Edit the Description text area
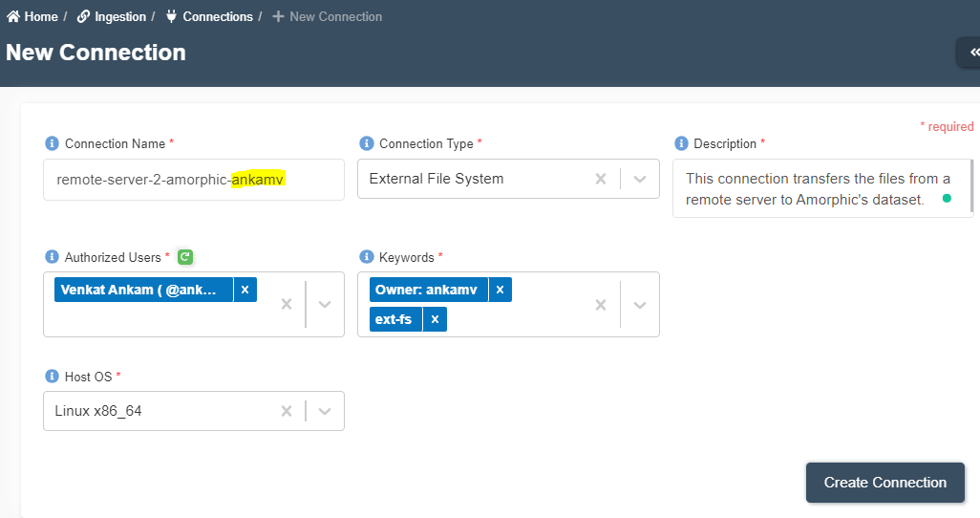980x518 pixels. click(822, 188)
